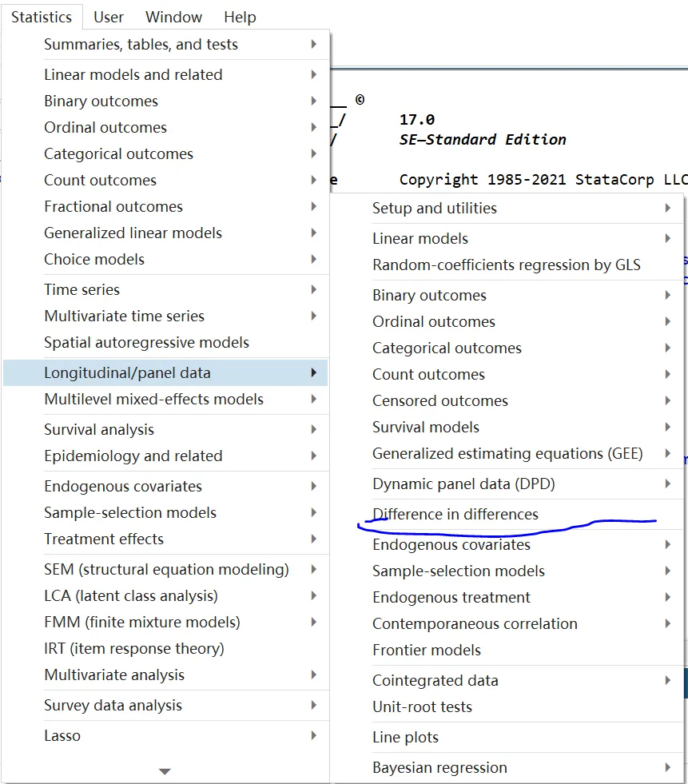Select Endogenous covariates in Statistics menu
This screenshot has width=688, height=784.
[165, 486]
